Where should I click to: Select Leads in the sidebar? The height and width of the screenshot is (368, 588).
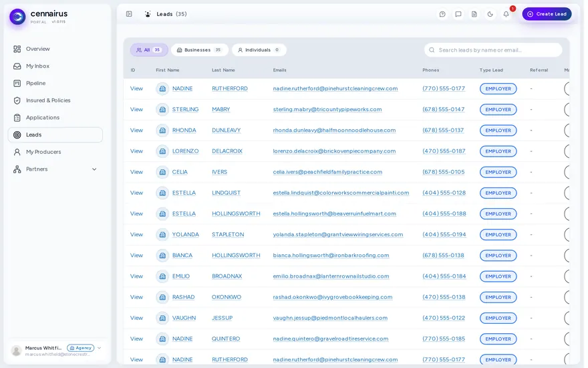55,134
